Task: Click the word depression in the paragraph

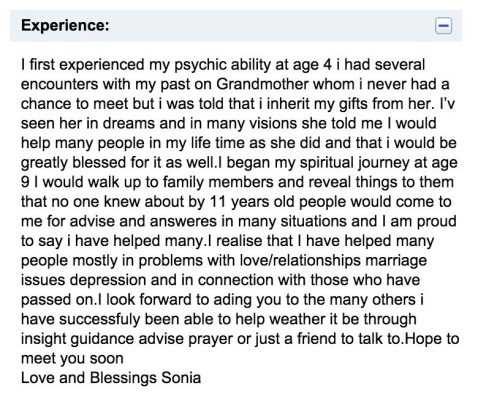Action: 108,280
